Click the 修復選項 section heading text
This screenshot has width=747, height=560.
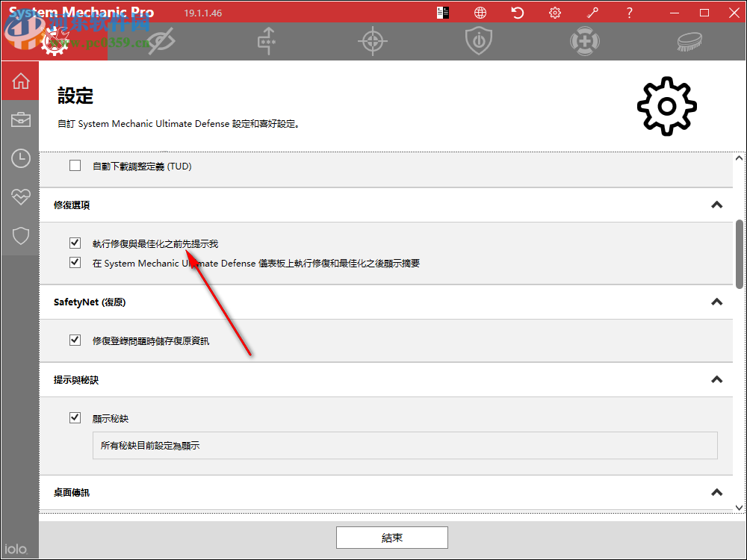click(72, 205)
